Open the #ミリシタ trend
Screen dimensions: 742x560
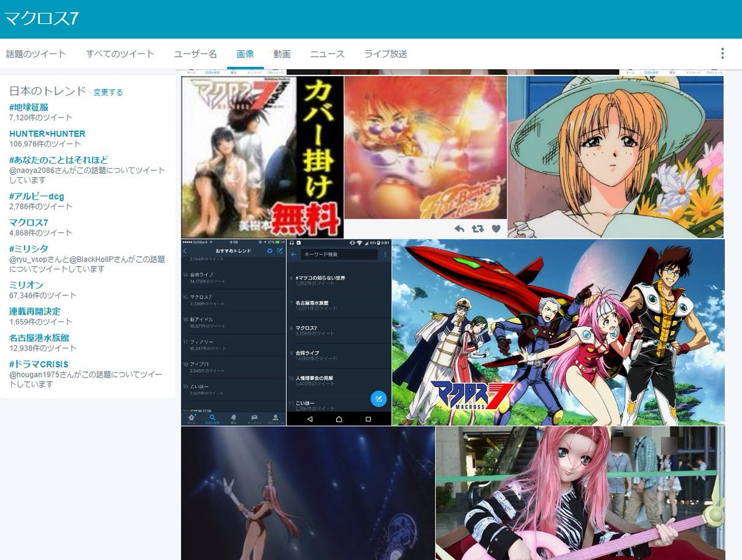pyautogui.click(x=28, y=248)
